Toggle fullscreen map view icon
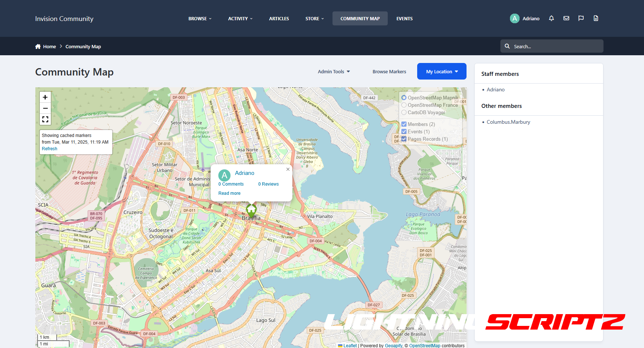Screen dimensions: 644x348 tap(45, 119)
